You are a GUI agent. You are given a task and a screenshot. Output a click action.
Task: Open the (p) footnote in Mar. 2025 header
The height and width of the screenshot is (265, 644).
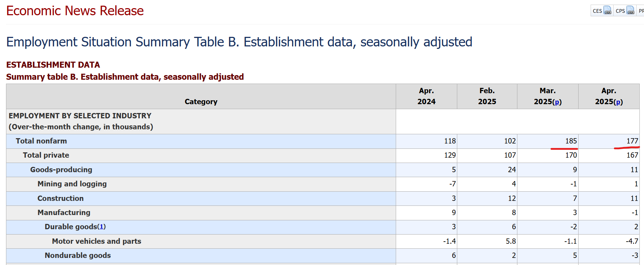click(x=557, y=102)
